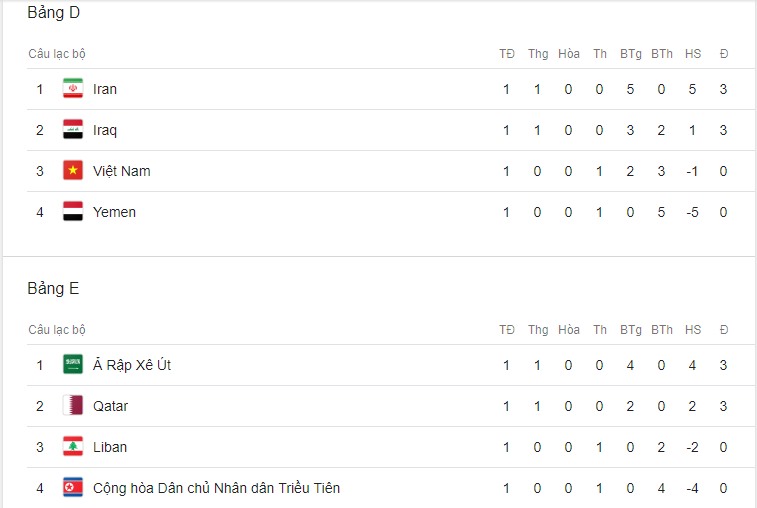
Task: Select the Liban team name
Action: tap(110, 447)
